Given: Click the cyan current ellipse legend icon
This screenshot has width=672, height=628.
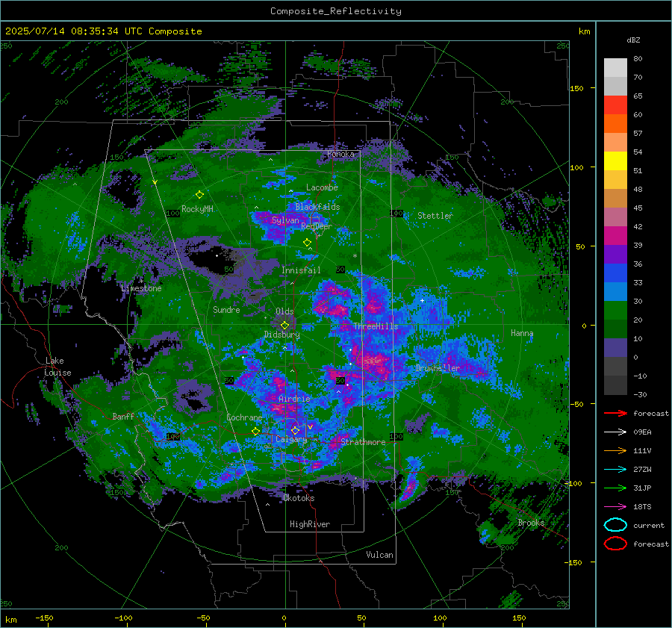Looking at the screenshot, I should [615, 525].
